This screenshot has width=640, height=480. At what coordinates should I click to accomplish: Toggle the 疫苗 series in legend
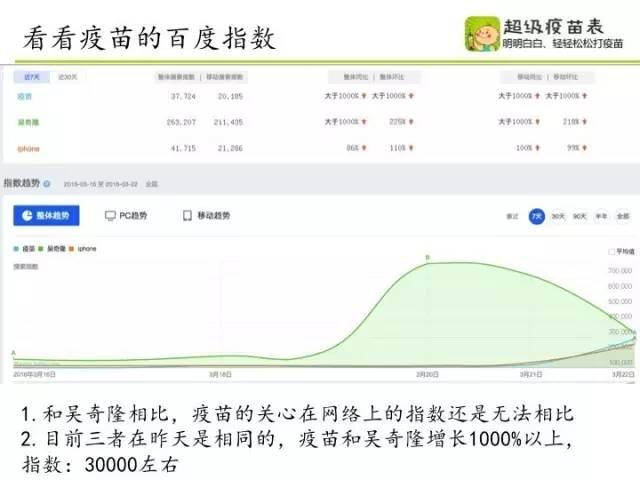point(26,247)
